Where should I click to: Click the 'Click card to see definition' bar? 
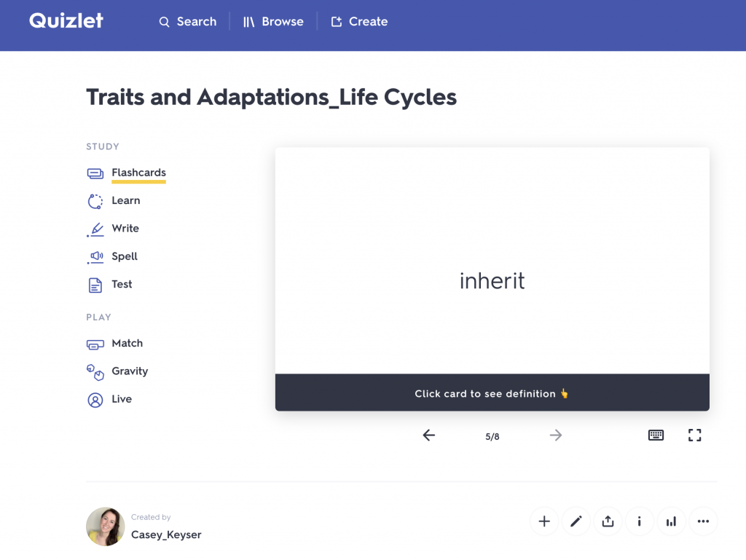point(492,393)
